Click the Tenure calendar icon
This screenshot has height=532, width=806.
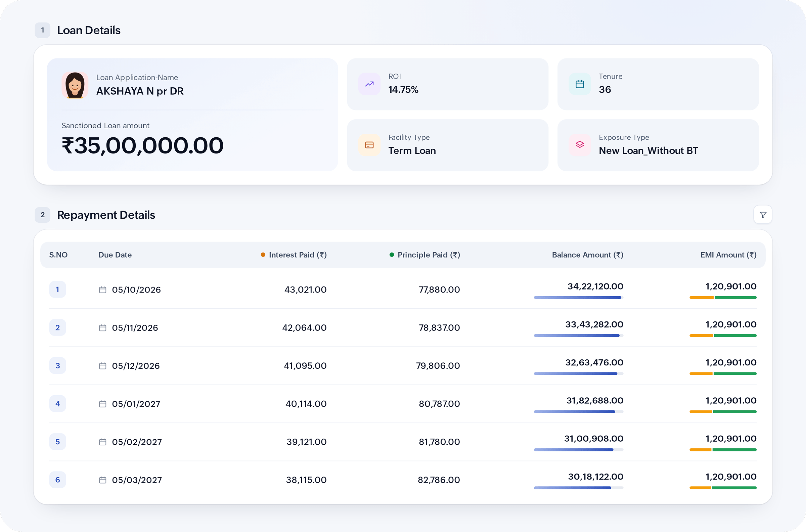[x=580, y=84]
